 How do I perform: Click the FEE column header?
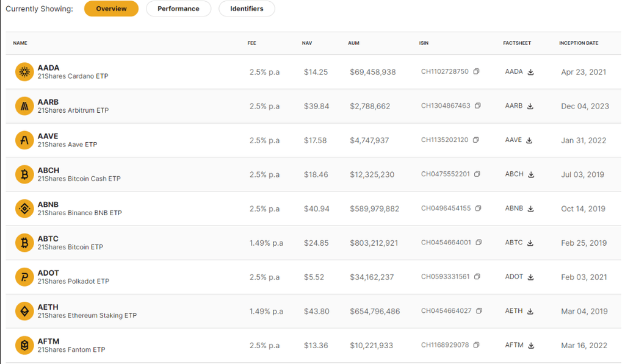tap(252, 43)
